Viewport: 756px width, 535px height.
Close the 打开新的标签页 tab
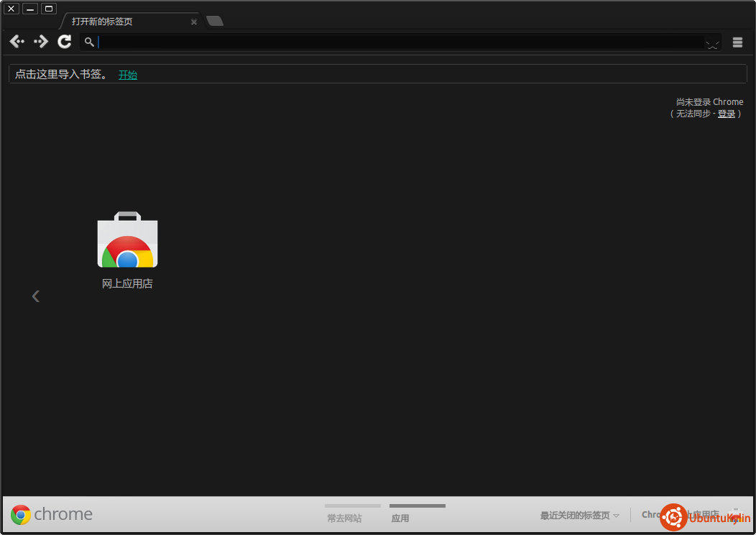[x=194, y=22]
